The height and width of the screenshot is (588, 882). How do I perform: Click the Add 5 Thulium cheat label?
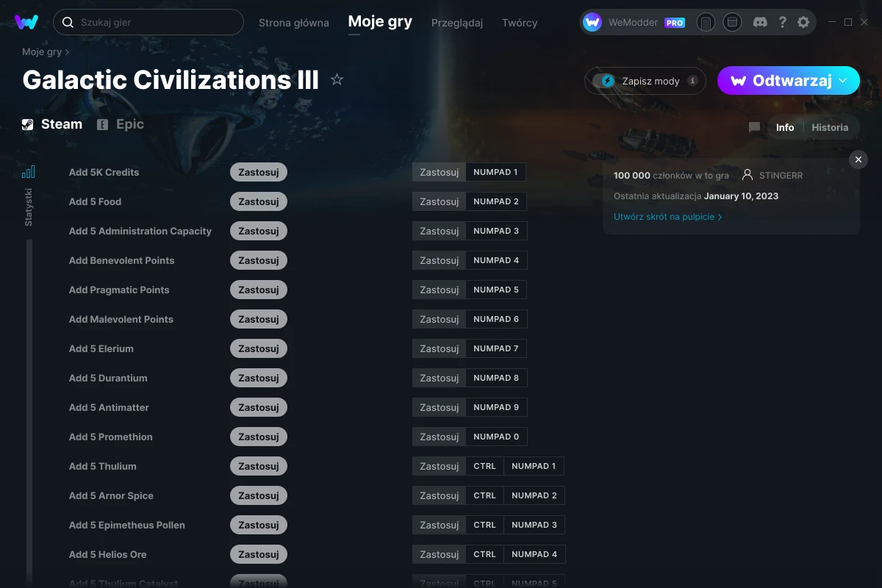pyautogui.click(x=103, y=466)
